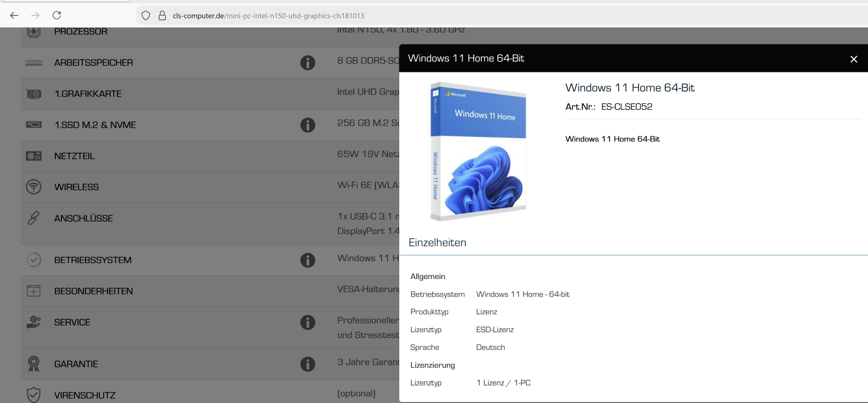
Task: Select article number ES-CLSE052
Action: point(627,107)
